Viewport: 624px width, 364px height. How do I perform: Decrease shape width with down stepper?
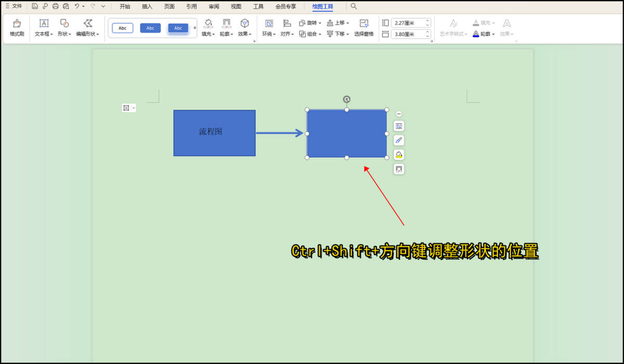427,36
